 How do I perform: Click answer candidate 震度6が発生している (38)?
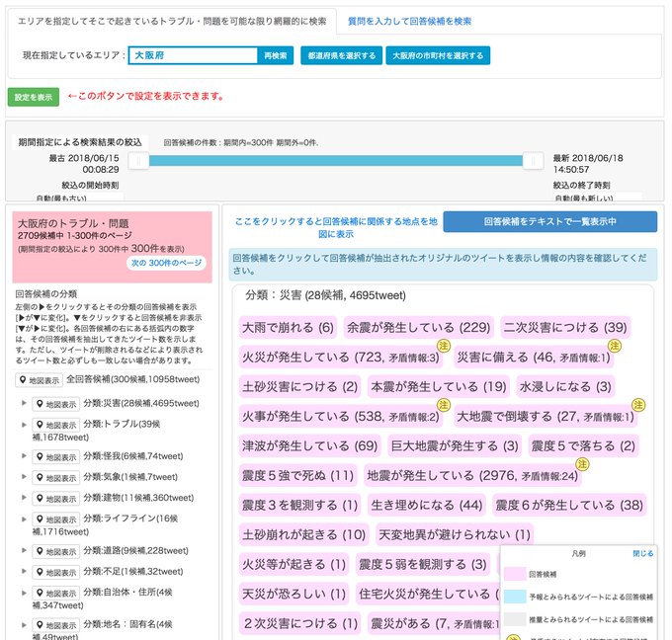569,505
